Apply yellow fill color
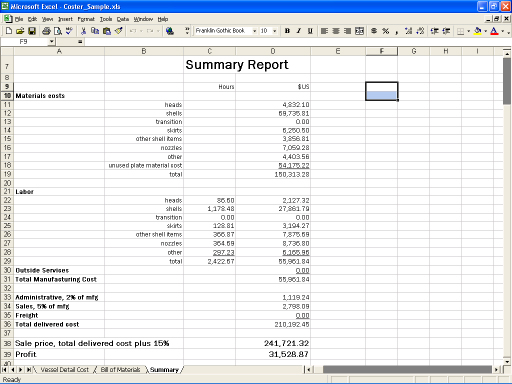512x384 pixels. click(x=478, y=31)
